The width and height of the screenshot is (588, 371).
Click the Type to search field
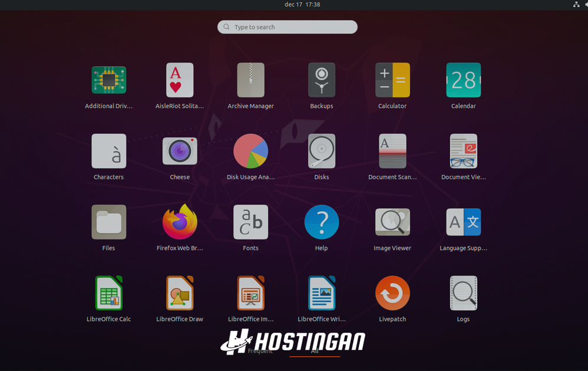coord(288,27)
